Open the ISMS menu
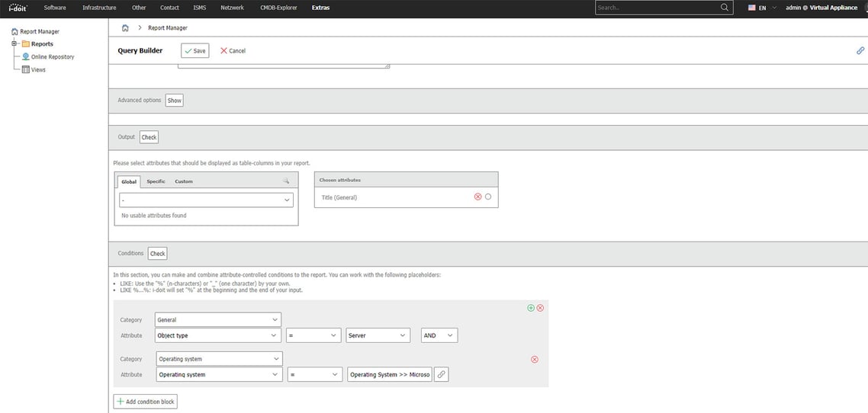Image resolution: width=868 pixels, height=413 pixels. point(199,8)
